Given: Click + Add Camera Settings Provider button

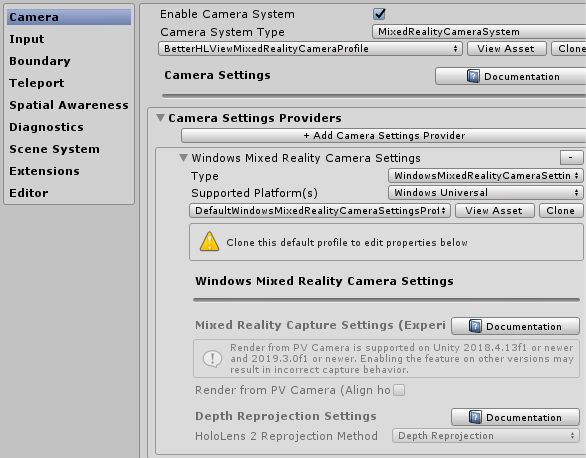Looking at the screenshot, I should [x=383, y=135].
